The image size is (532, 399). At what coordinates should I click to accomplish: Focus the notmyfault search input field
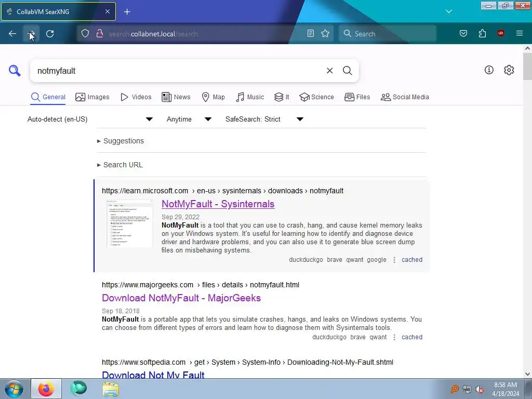click(178, 71)
